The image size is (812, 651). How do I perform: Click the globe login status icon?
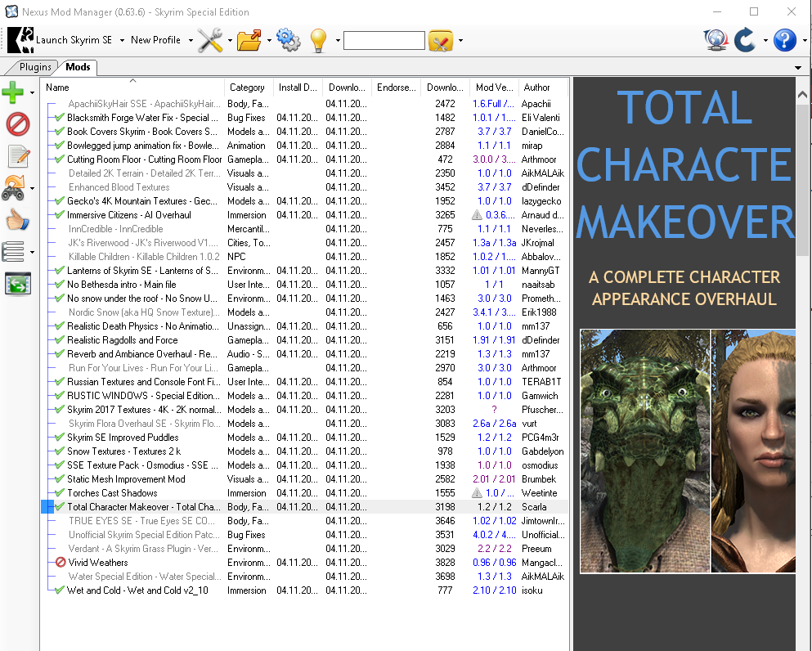[716, 40]
